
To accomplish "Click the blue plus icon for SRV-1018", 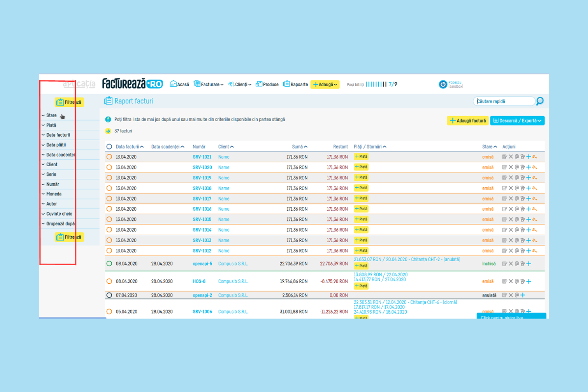I will click(529, 188).
